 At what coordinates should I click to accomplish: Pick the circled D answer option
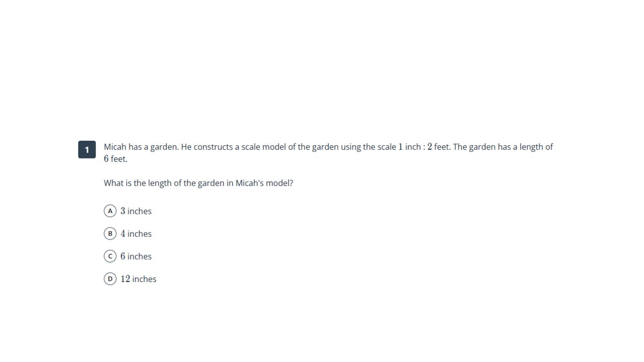click(x=110, y=279)
